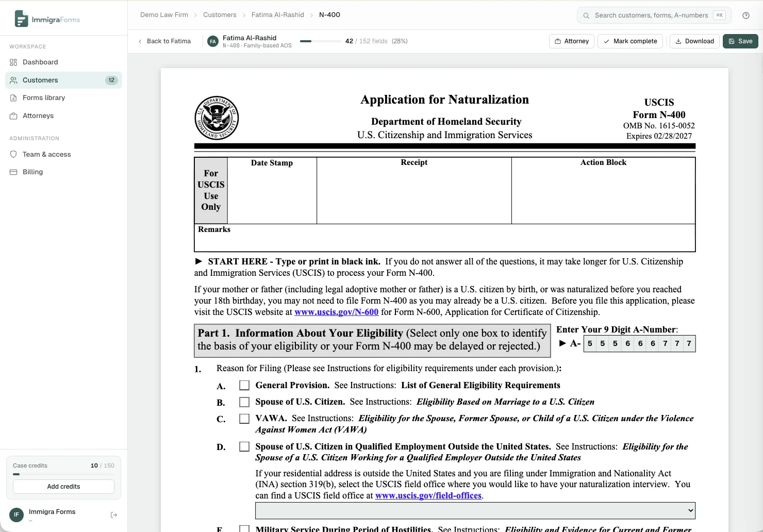The width and height of the screenshot is (763, 532).
Task: Click the Team & access shield icon
Action: point(13,155)
